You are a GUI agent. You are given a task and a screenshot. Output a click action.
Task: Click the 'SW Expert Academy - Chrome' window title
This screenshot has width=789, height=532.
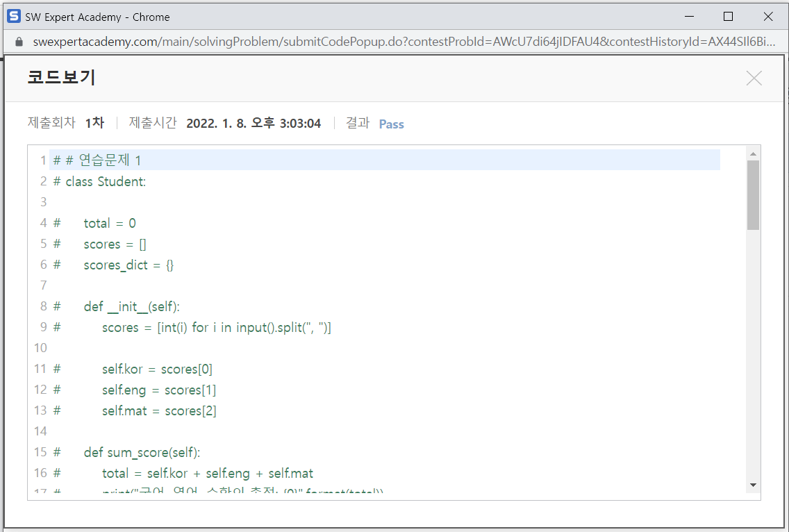pyautogui.click(x=97, y=17)
